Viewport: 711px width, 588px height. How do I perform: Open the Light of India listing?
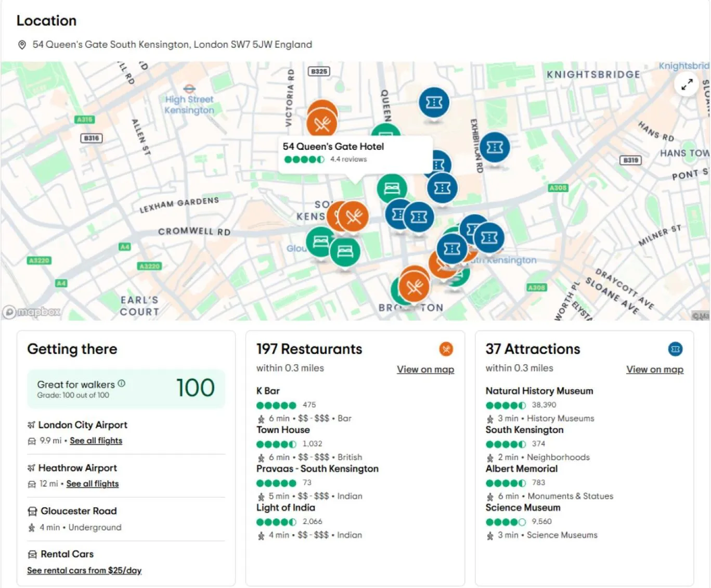[286, 507]
